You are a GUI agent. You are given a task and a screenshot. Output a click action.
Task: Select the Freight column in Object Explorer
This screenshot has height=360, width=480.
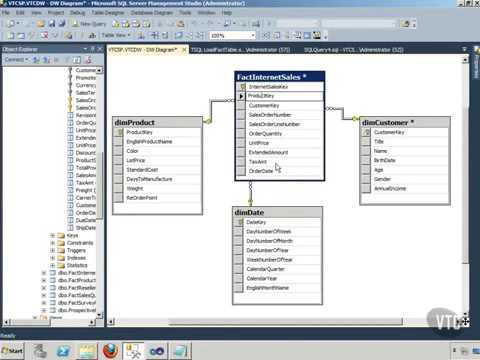pos(85,190)
